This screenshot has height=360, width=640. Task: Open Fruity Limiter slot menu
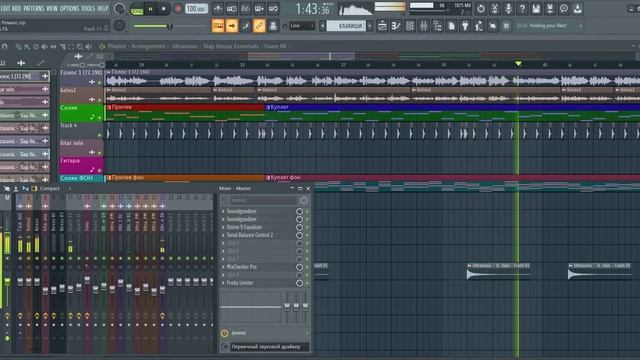pos(224,283)
